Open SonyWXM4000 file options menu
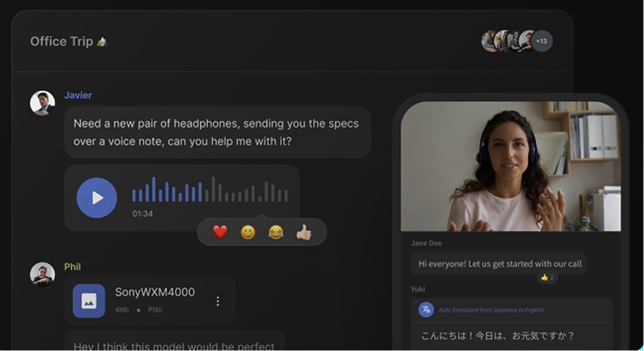 point(218,301)
